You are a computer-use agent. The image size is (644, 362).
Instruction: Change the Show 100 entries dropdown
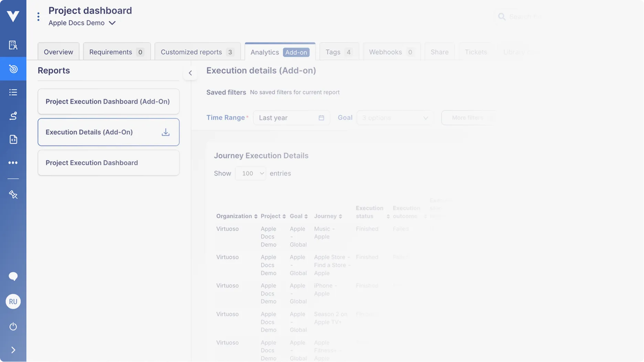click(251, 173)
